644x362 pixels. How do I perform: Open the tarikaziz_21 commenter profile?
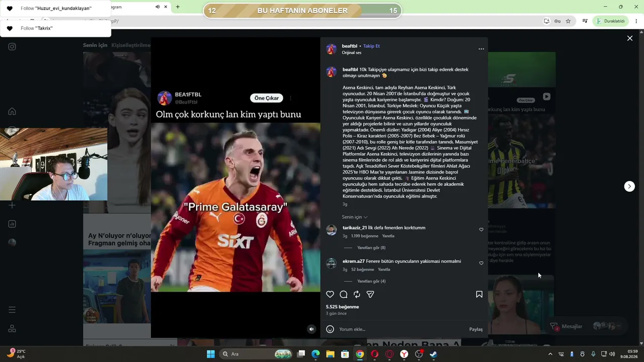pyautogui.click(x=355, y=228)
